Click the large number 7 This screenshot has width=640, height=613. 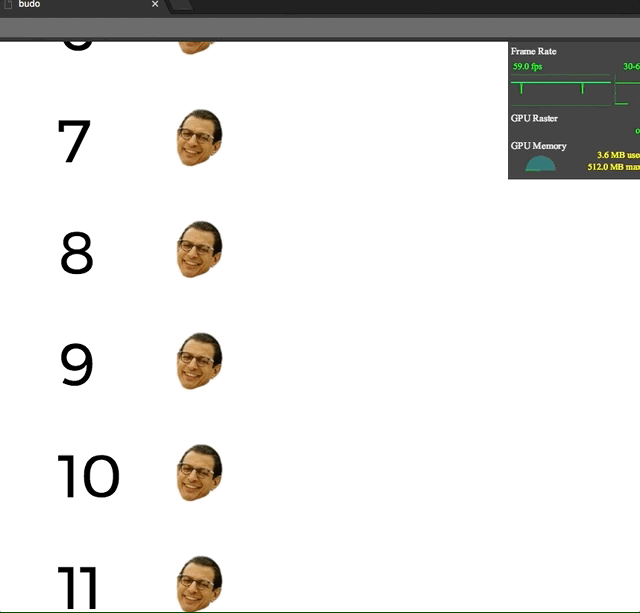point(74,141)
